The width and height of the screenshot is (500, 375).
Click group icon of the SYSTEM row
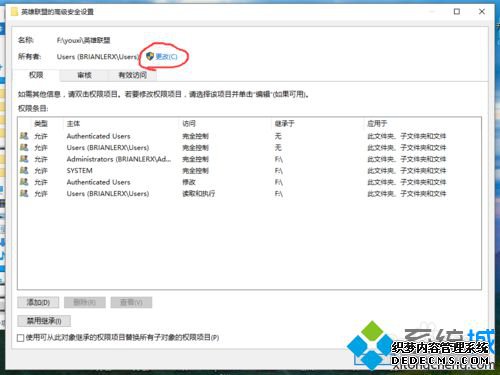(24, 170)
